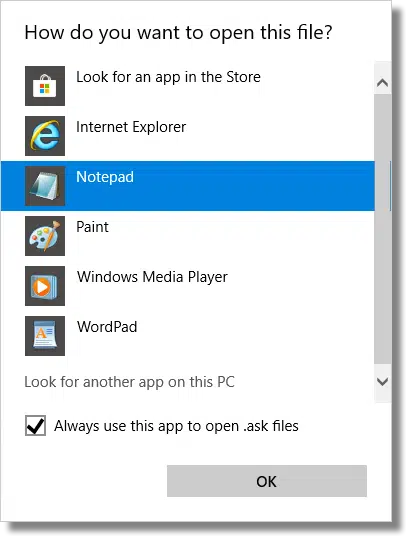Select the WordPad label
406x536 pixels.
107,327
